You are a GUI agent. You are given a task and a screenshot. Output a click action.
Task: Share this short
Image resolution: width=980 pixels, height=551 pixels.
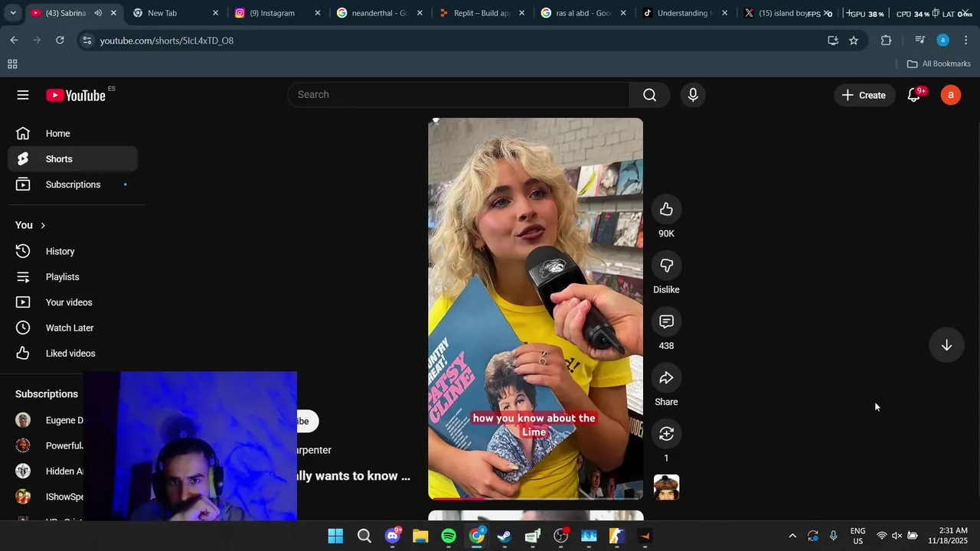[666, 378]
